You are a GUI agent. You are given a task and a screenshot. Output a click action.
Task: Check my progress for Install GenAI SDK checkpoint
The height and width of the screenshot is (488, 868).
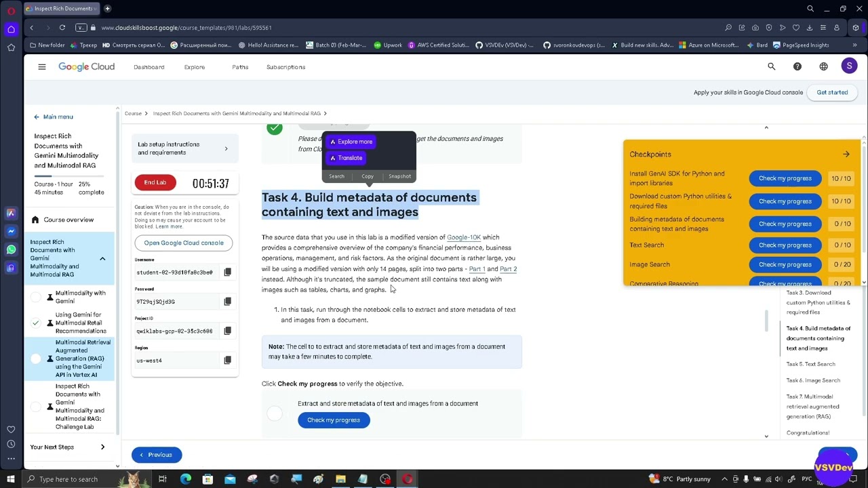[785, 178]
